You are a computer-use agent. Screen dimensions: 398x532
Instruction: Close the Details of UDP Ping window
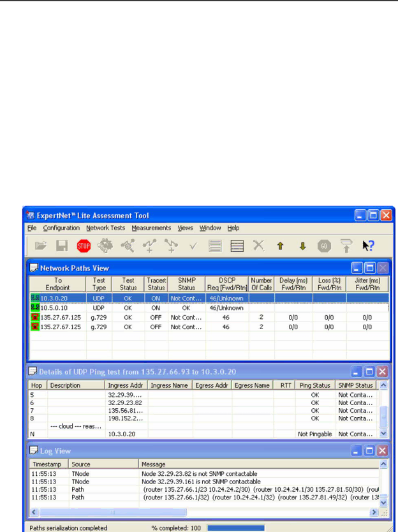[383, 371]
